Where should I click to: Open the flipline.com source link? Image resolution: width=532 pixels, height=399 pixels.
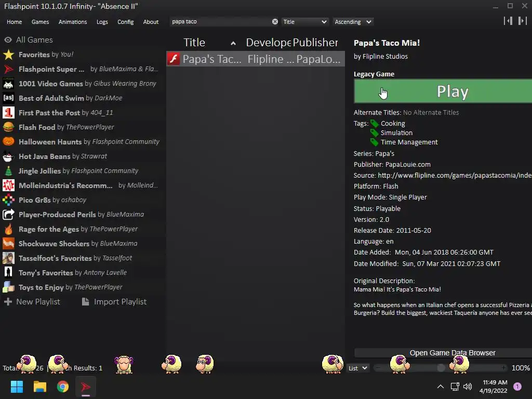pos(455,176)
